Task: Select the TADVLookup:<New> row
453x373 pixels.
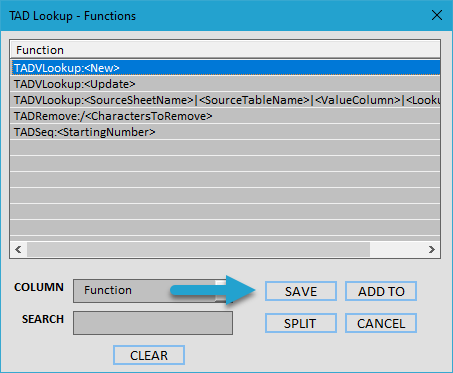Action: point(225,68)
